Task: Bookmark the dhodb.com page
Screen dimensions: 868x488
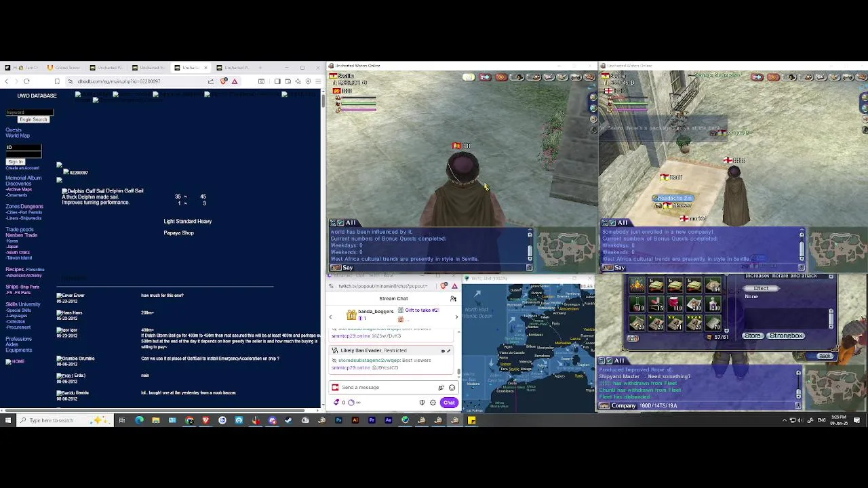Action: point(57,81)
